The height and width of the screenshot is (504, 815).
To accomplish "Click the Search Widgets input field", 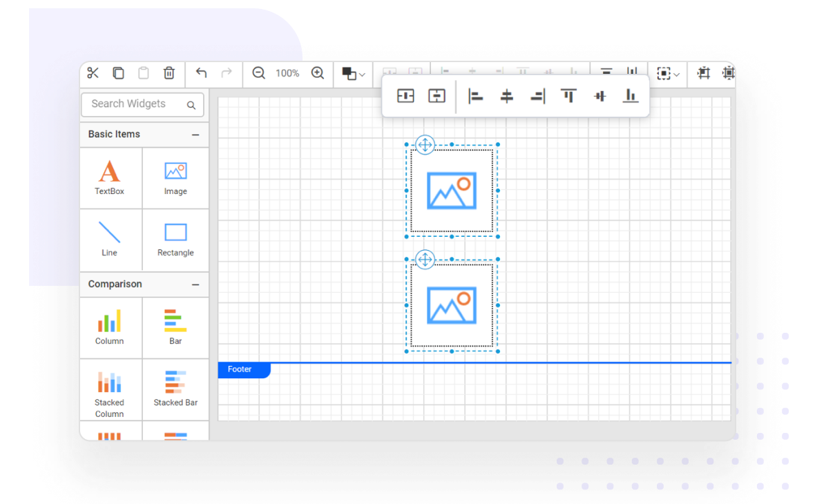I will [x=142, y=104].
